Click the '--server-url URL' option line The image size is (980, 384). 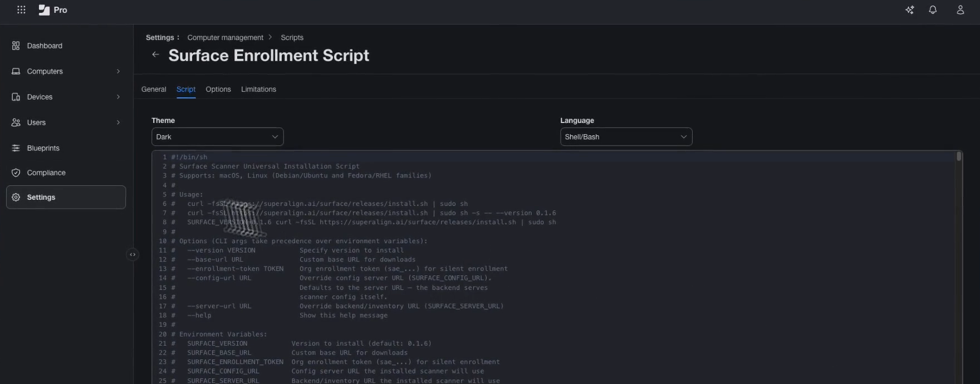(x=337, y=306)
